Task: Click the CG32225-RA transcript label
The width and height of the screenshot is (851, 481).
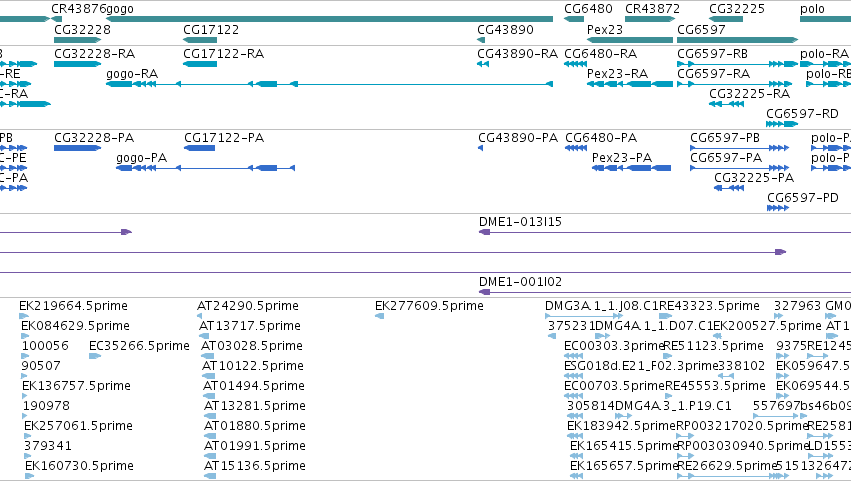Action: pos(749,94)
